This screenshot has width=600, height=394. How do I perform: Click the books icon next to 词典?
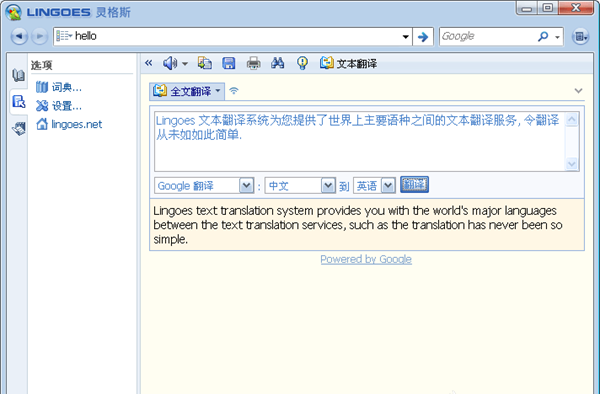coord(42,87)
